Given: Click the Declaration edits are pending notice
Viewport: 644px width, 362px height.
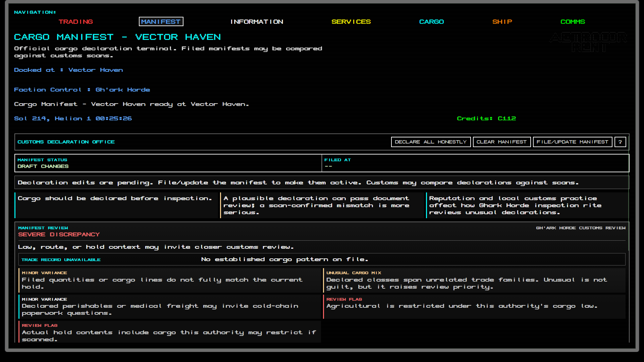Looking at the screenshot, I should 322,183.
